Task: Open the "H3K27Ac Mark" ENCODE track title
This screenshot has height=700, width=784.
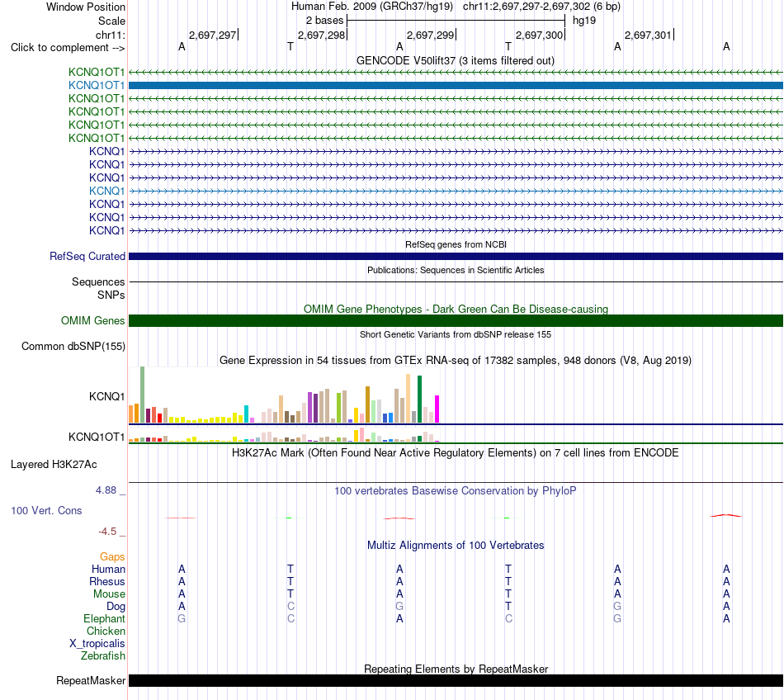Action: (x=456, y=453)
